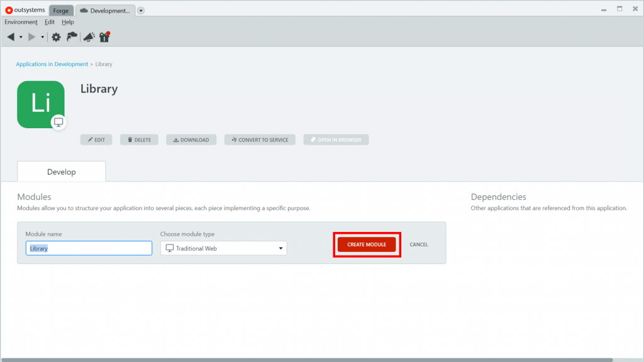644x362 pixels.
Task: Click the Applications in Development breadcrumb link
Action: [x=52, y=64]
